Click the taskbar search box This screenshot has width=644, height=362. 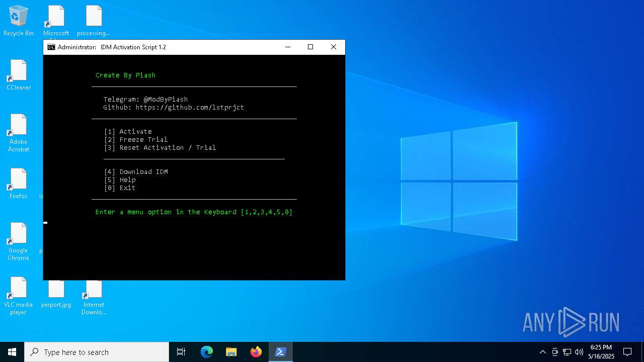tap(97, 352)
